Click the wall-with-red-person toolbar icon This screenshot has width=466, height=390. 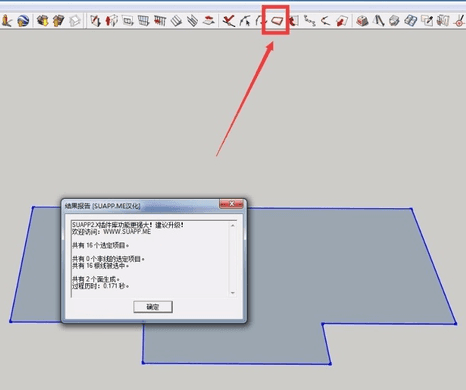pyautogui.click(x=112, y=21)
